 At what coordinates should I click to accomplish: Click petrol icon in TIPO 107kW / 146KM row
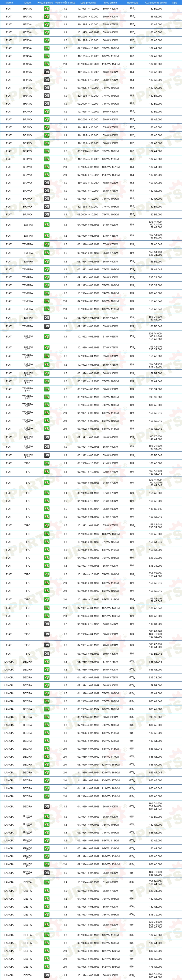[x=46, y=608]
